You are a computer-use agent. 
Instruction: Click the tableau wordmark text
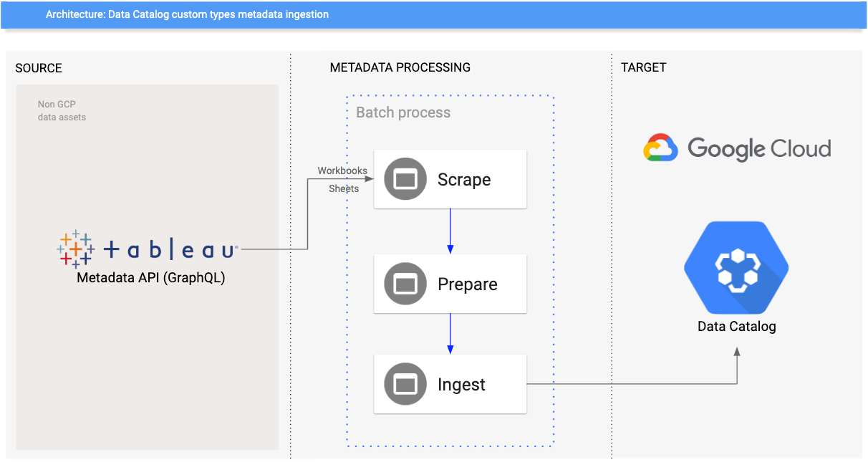(170, 249)
